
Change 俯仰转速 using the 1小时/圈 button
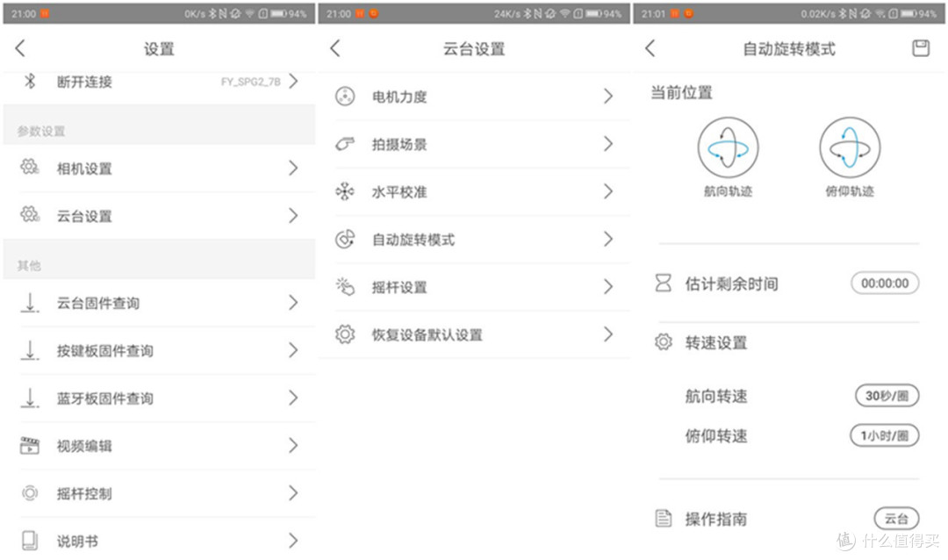[x=885, y=435]
